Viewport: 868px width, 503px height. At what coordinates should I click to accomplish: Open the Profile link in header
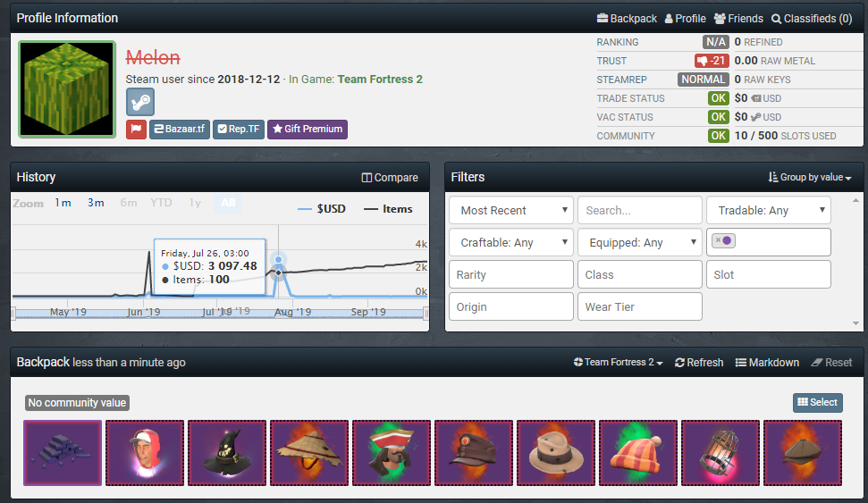(x=686, y=18)
